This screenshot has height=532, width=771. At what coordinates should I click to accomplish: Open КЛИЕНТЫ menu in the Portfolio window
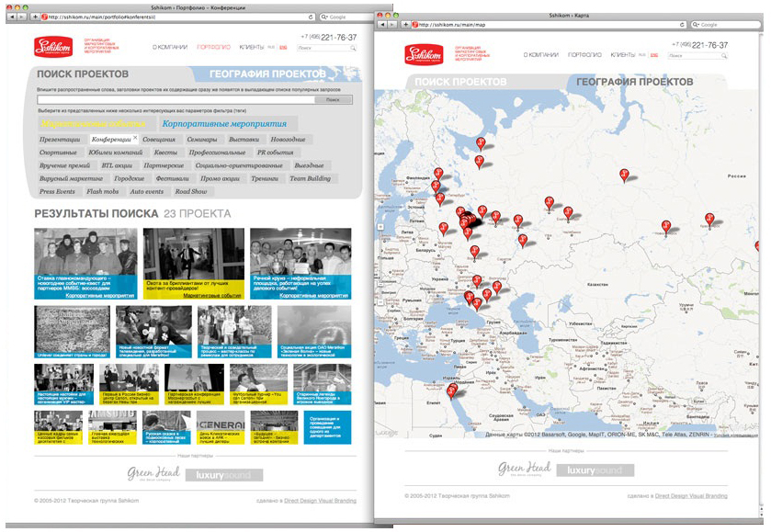click(251, 47)
